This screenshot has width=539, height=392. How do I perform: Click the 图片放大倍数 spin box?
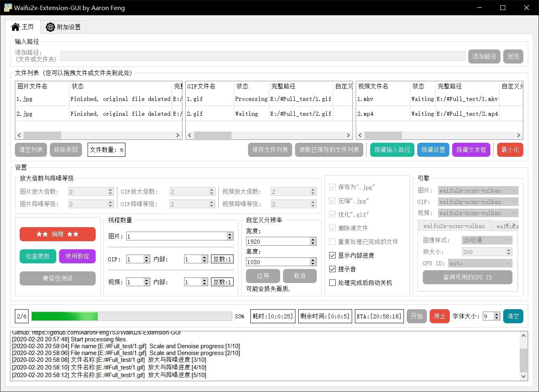click(x=91, y=192)
